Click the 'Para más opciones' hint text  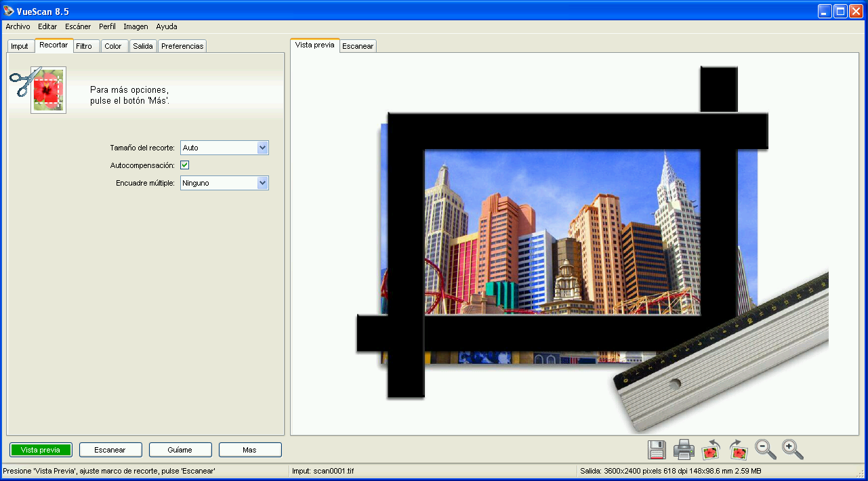point(130,95)
